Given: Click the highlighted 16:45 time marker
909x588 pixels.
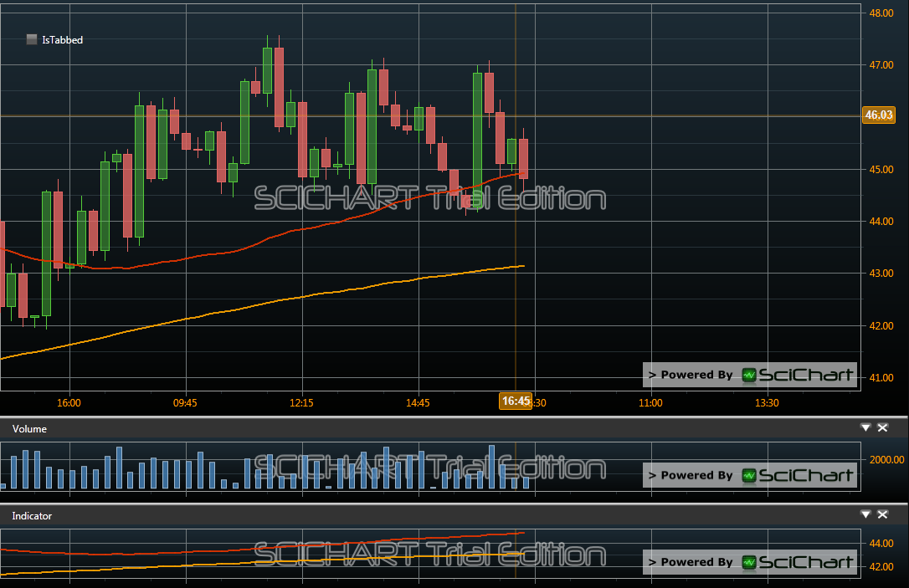Looking at the screenshot, I should point(516,401).
